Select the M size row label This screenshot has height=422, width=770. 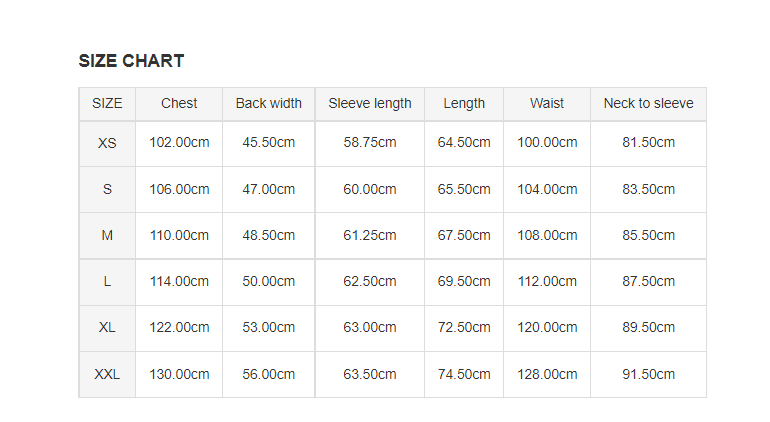[x=107, y=236]
